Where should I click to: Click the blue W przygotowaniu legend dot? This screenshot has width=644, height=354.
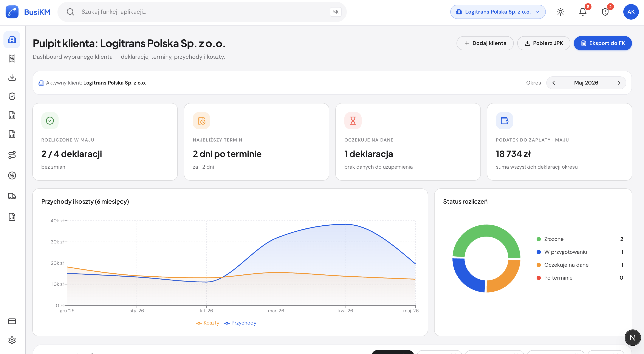[x=539, y=252]
